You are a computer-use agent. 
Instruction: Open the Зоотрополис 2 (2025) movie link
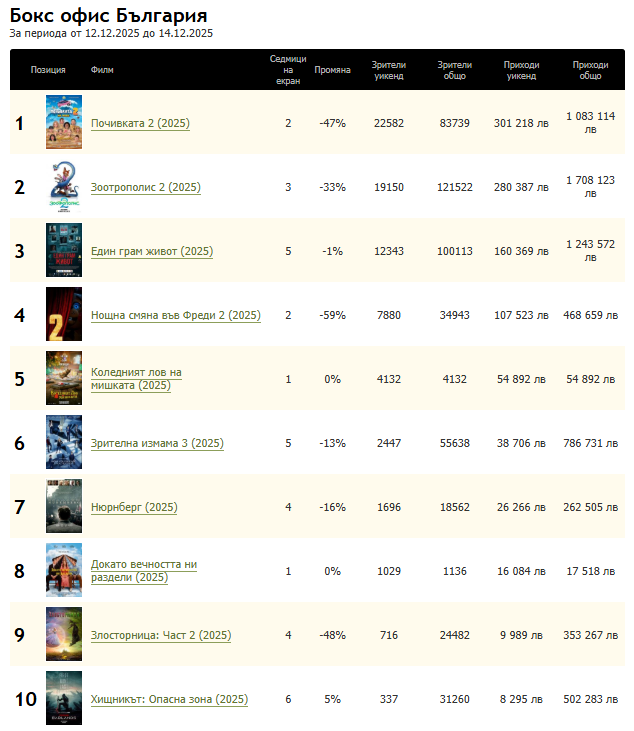pyautogui.click(x=146, y=188)
